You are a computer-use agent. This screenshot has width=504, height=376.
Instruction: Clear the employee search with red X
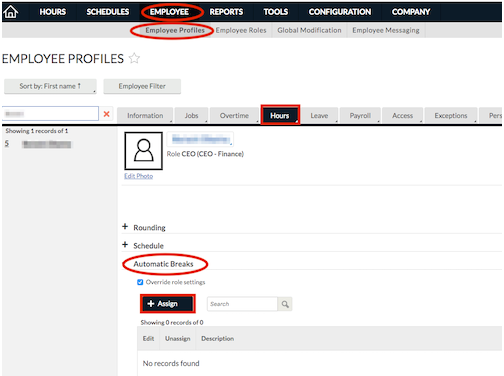point(107,114)
